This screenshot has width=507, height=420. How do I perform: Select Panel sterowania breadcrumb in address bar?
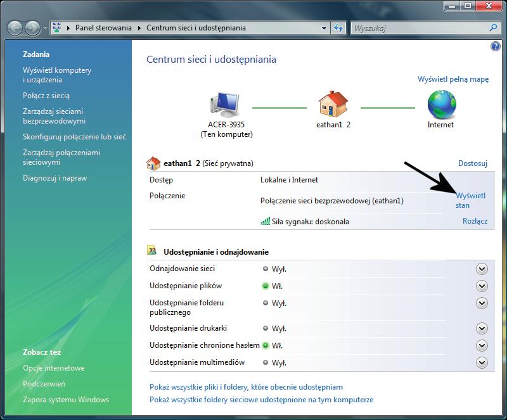[x=103, y=28]
